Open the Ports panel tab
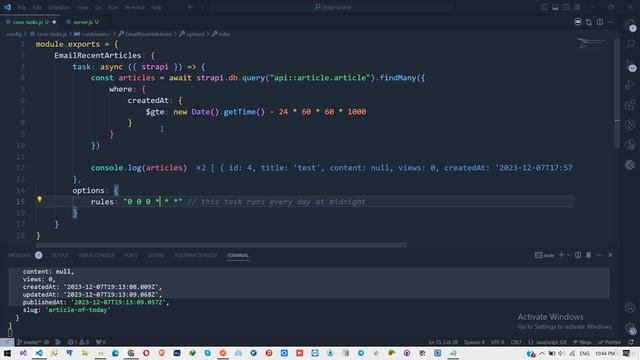Image resolution: width=640 pixels, height=360 pixels. pos(131,255)
